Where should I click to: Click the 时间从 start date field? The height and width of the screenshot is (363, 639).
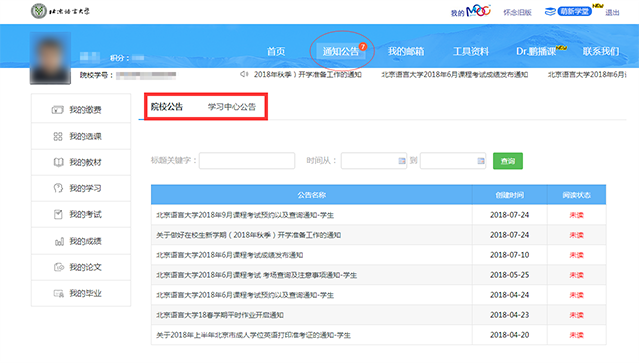click(x=374, y=161)
